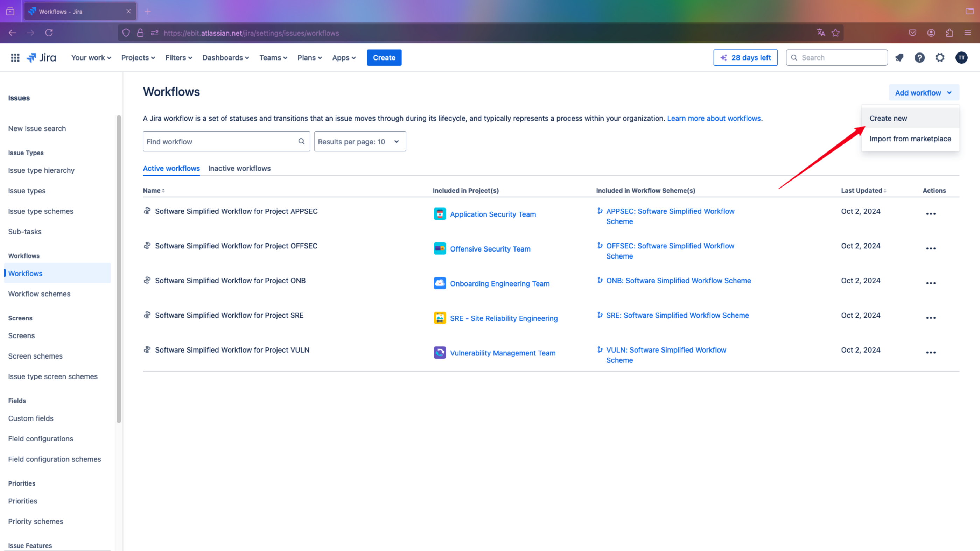
Task: Switch to Inactive workflows tab
Action: pos(239,169)
